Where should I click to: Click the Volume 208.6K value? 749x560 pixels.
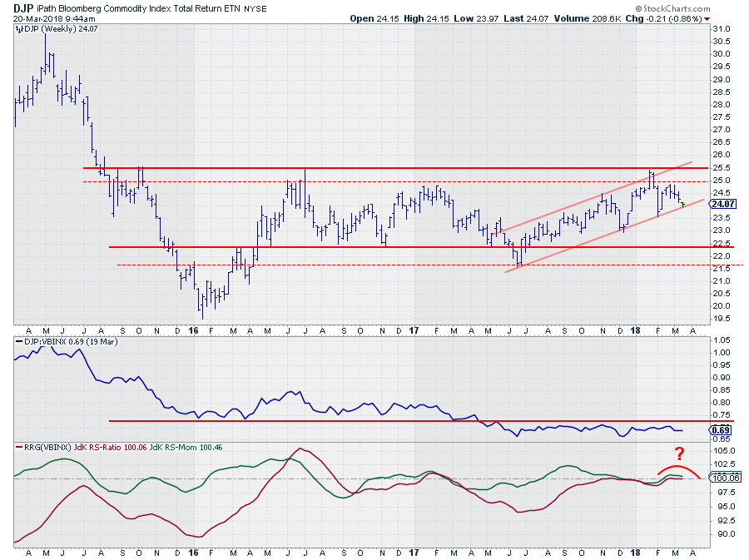pos(587,18)
